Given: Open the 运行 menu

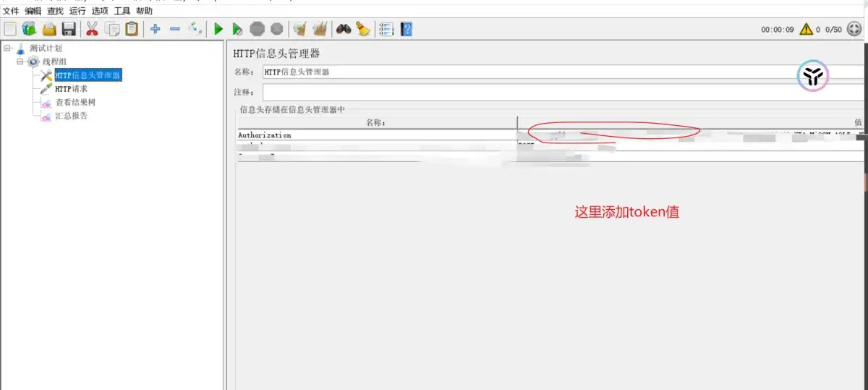Looking at the screenshot, I should point(78,11).
